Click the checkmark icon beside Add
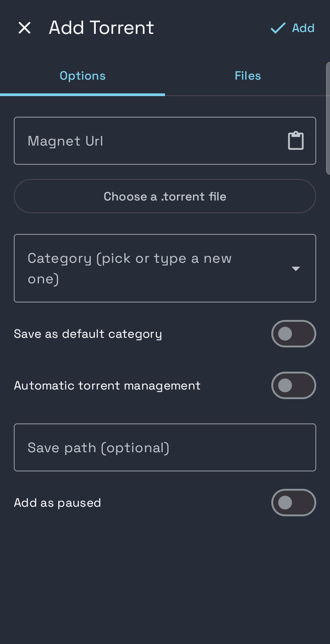330x644 pixels. [x=278, y=28]
